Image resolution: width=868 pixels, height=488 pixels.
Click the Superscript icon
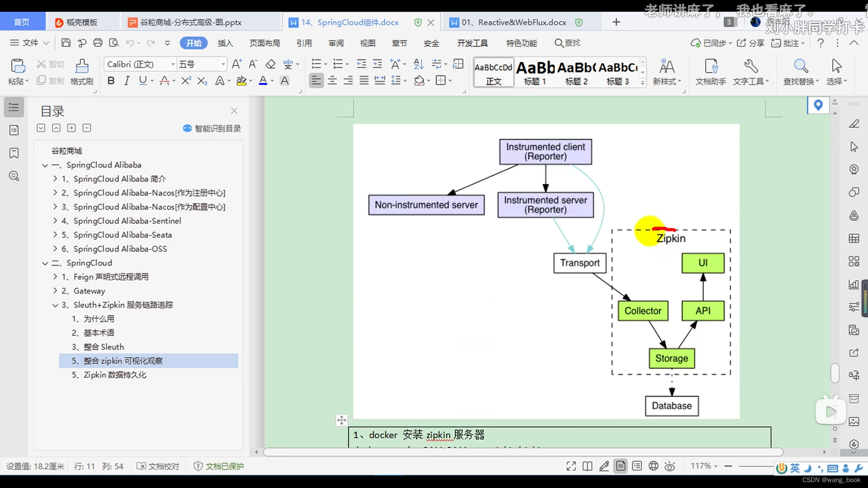pos(186,81)
